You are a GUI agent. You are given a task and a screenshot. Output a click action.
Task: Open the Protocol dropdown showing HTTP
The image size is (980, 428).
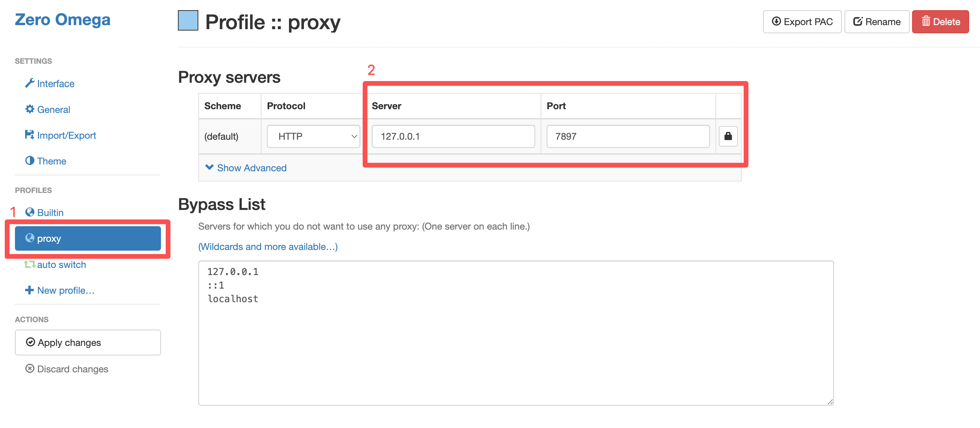click(x=313, y=136)
